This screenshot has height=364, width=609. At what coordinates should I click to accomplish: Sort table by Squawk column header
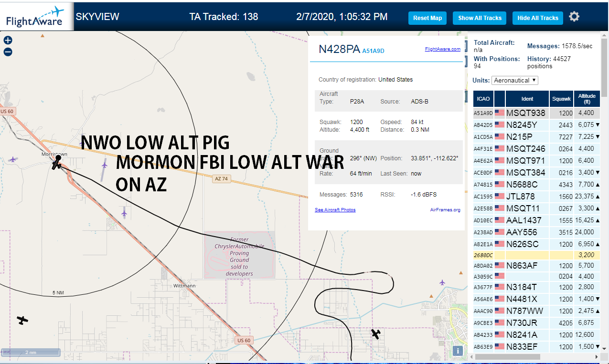click(x=561, y=99)
